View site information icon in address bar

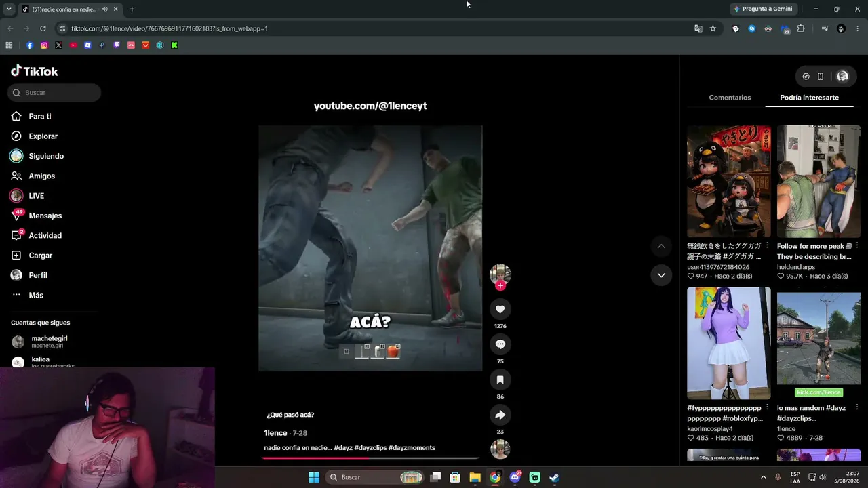pyautogui.click(x=62, y=28)
